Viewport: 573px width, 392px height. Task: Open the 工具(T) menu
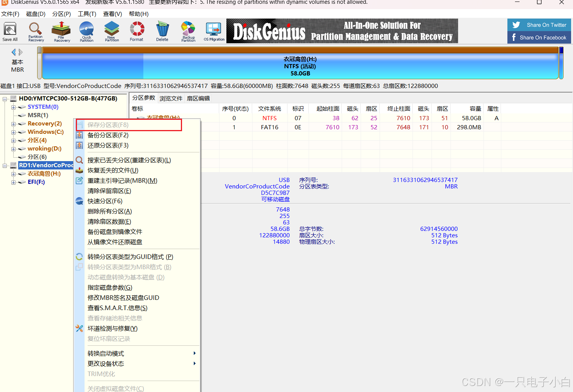[x=87, y=14]
